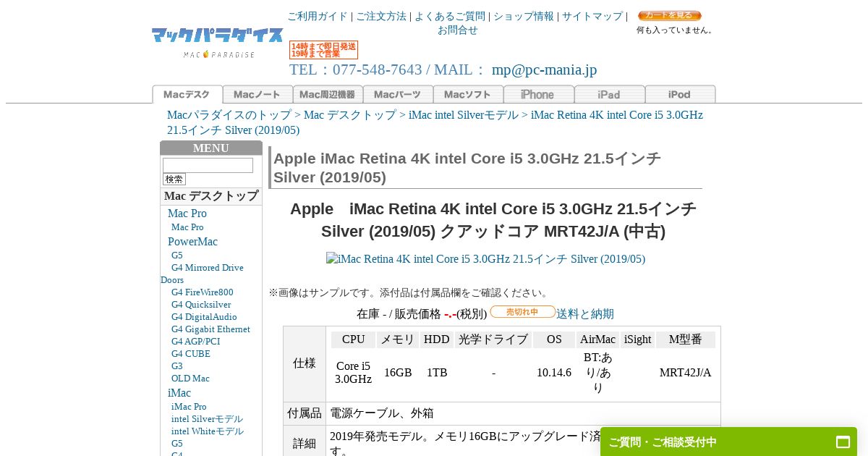Viewport: 868px width, 456px height.
Task: Open OLD Mac sidebar link
Action: (190, 378)
